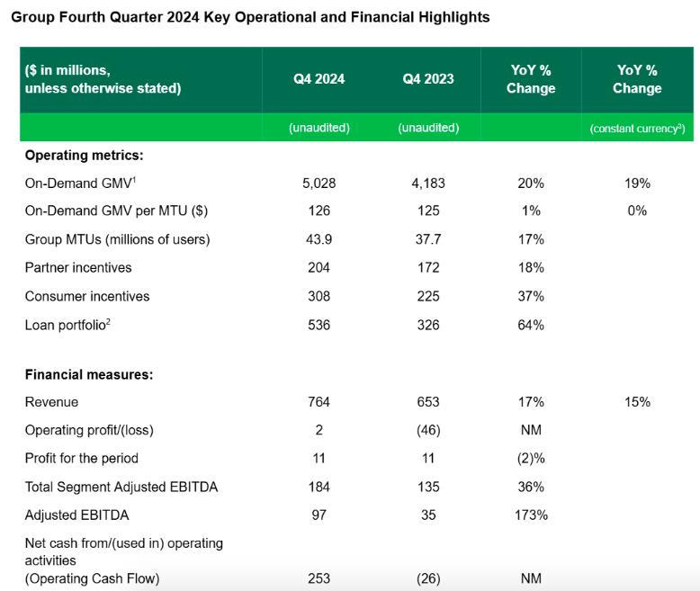Click the Revenue value 764

coord(319,402)
